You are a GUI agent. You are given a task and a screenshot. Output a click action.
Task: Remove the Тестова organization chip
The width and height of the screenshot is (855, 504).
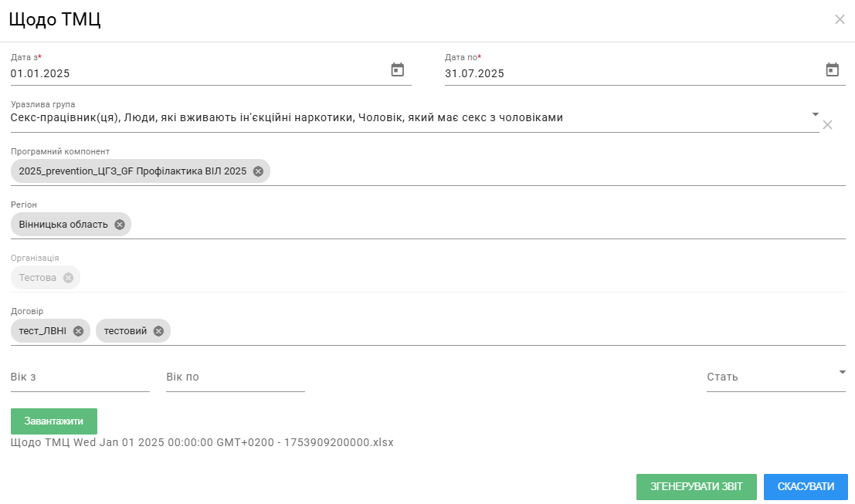68,278
